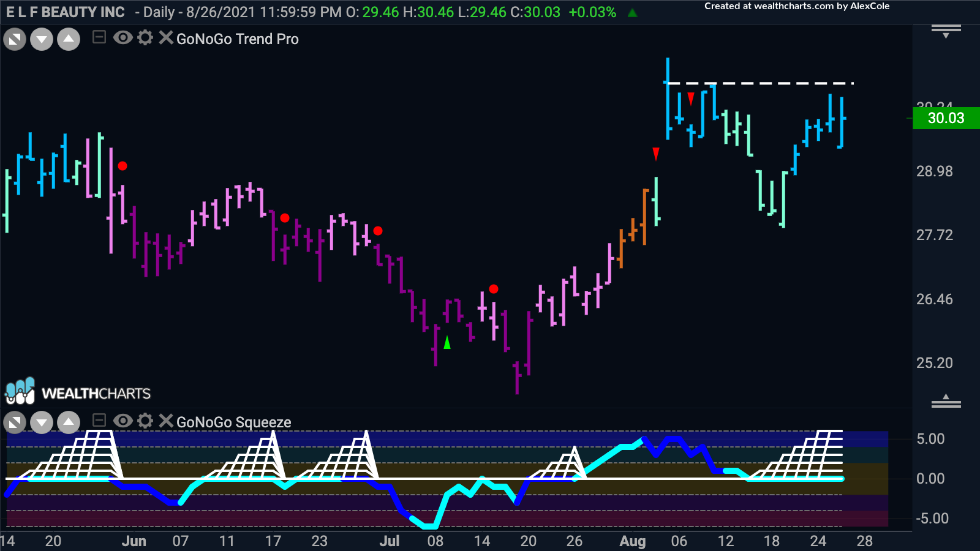This screenshot has height=551, width=980.
Task: Click the Created at wealthcharts.com credit text
Action: point(797,6)
